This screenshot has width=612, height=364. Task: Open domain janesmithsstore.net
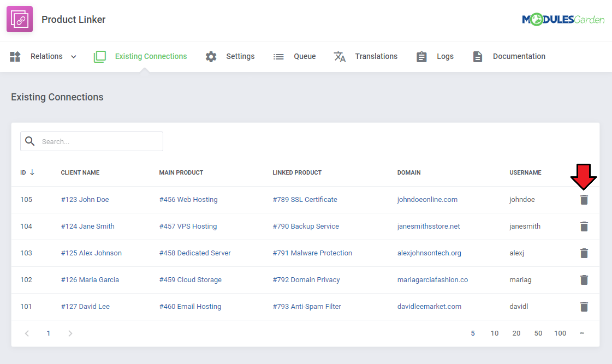(429, 226)
